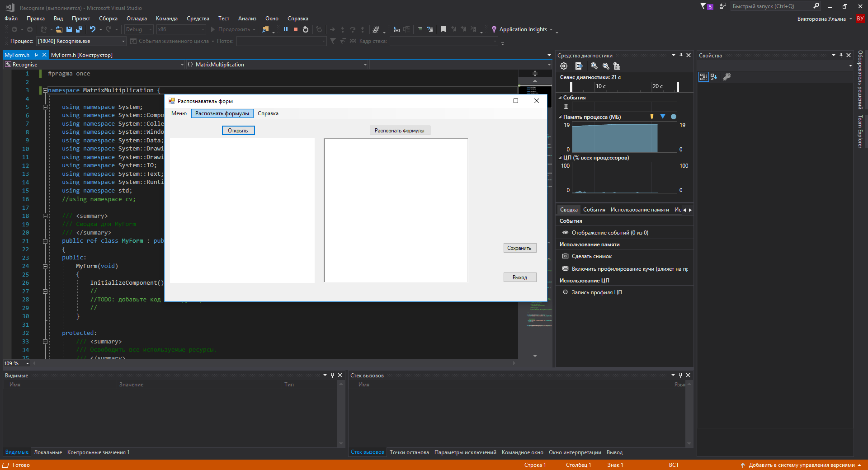
Task: Click the find in files toolbar icon
Action: (265, 29)
